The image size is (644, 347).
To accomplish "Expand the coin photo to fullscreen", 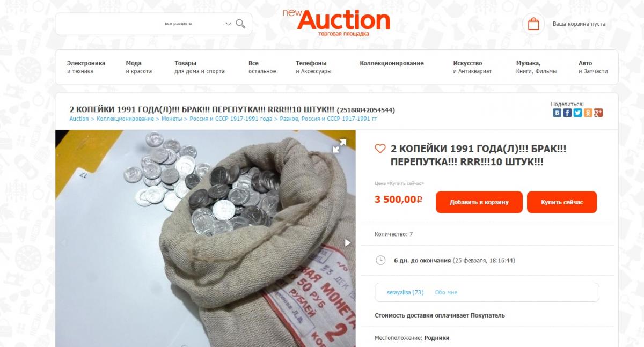I will [x=339, y=146].
